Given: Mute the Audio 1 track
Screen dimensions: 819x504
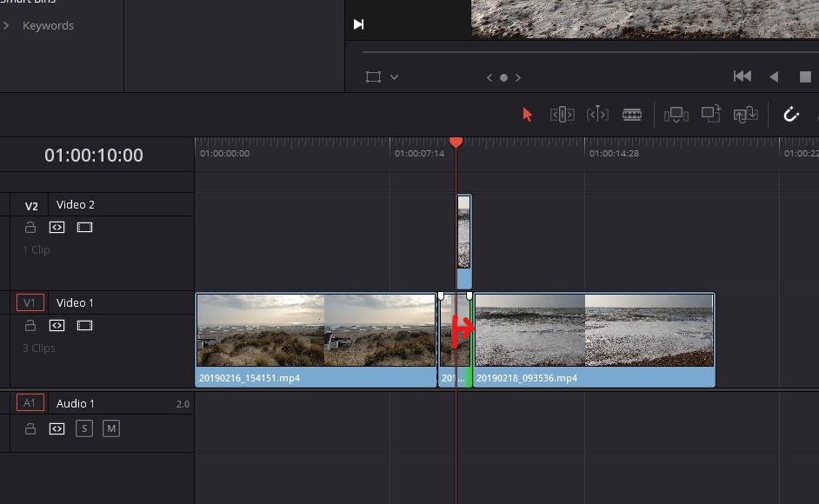Looking at the screenshot, I should tap(110, 428).
